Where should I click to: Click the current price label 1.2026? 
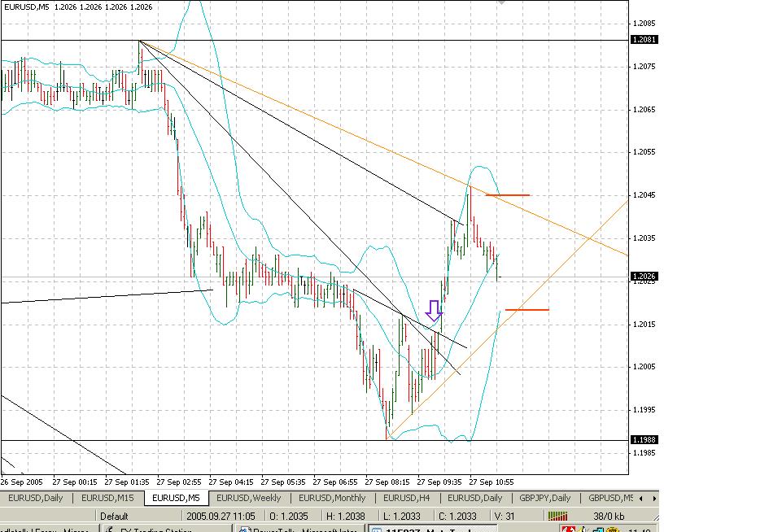[x=644, y=277]
